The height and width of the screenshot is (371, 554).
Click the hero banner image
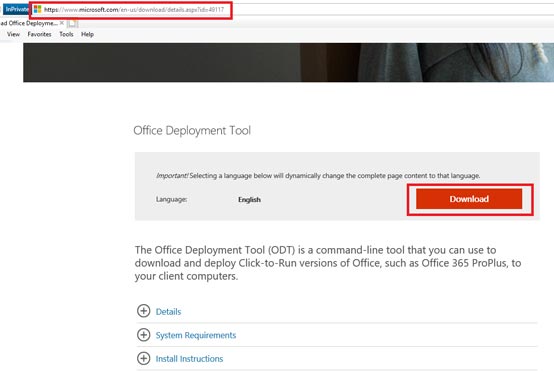(x=288, y=63)
